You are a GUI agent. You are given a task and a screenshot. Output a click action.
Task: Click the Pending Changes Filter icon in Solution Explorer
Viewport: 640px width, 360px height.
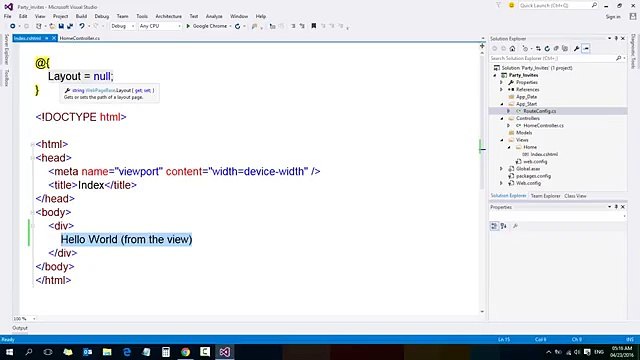525,49
